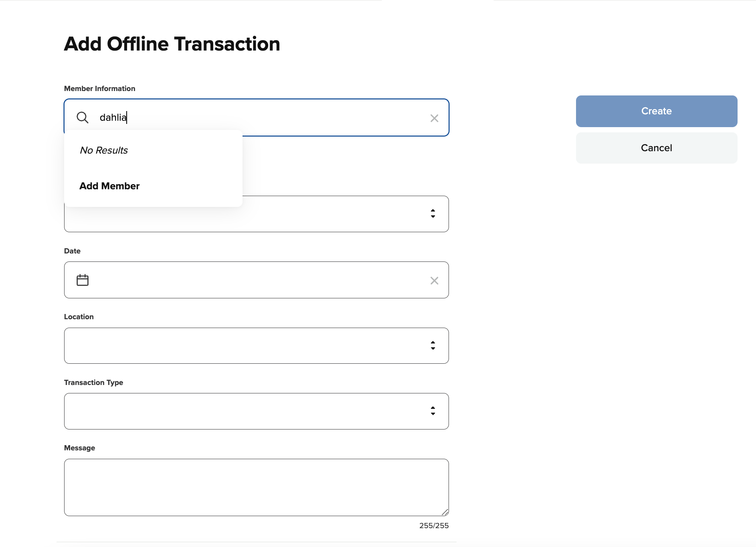Click the "Location" field label
756x547 pixels.
point(79,317)
